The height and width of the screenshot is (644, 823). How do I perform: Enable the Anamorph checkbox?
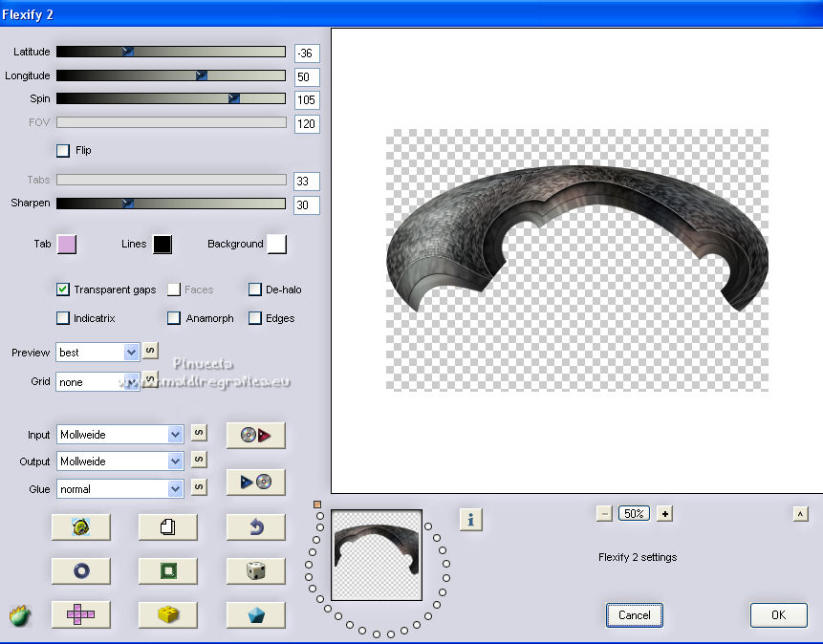174,318
